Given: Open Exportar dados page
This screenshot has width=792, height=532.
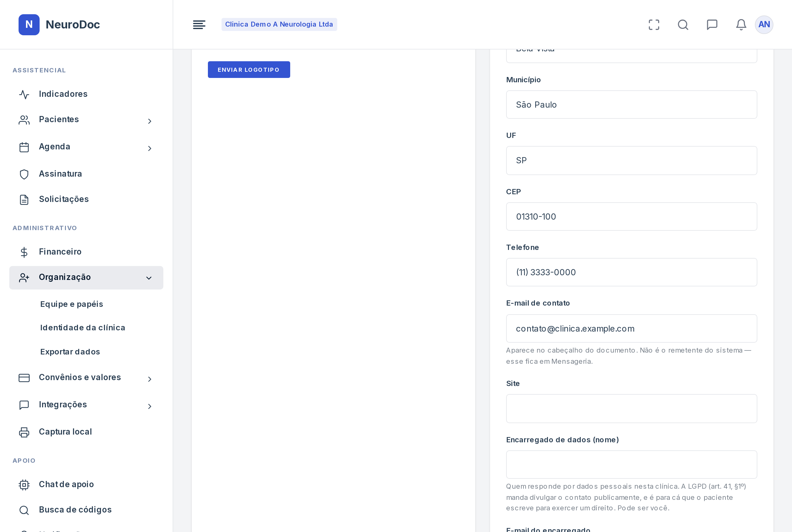Looking at the screenshot, I should pos(70,351).
